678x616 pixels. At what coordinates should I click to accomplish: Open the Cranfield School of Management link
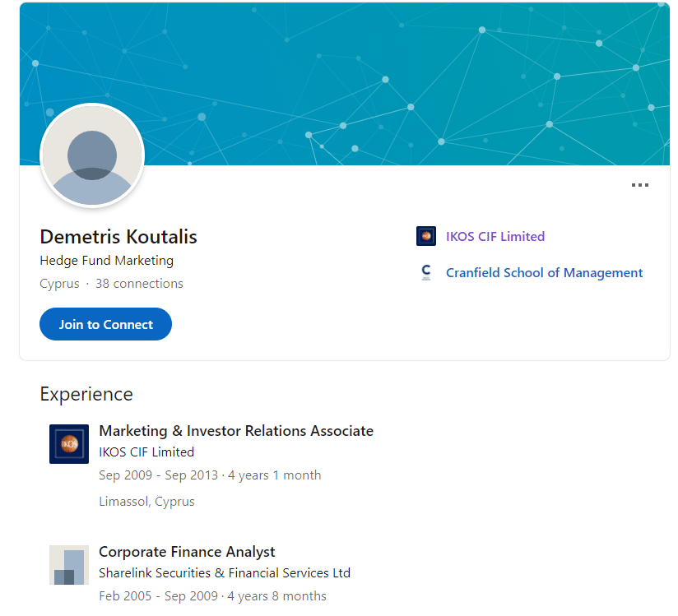[x=544, y=273]
